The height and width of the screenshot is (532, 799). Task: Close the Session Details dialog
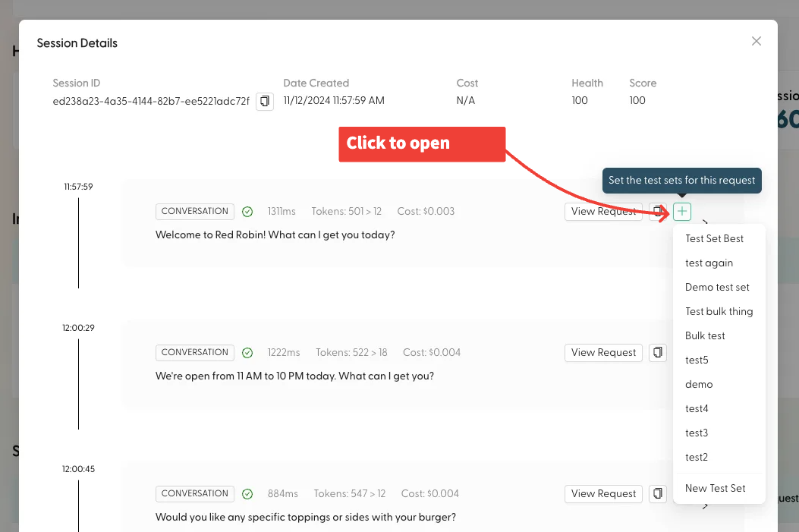point(756,41)
